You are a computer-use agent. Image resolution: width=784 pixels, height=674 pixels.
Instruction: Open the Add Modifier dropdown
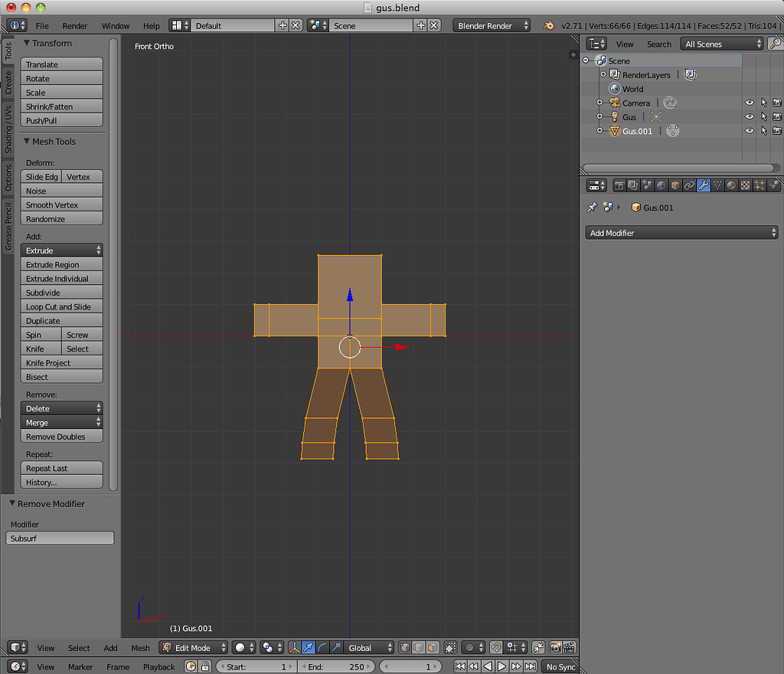tap(681, 233)
